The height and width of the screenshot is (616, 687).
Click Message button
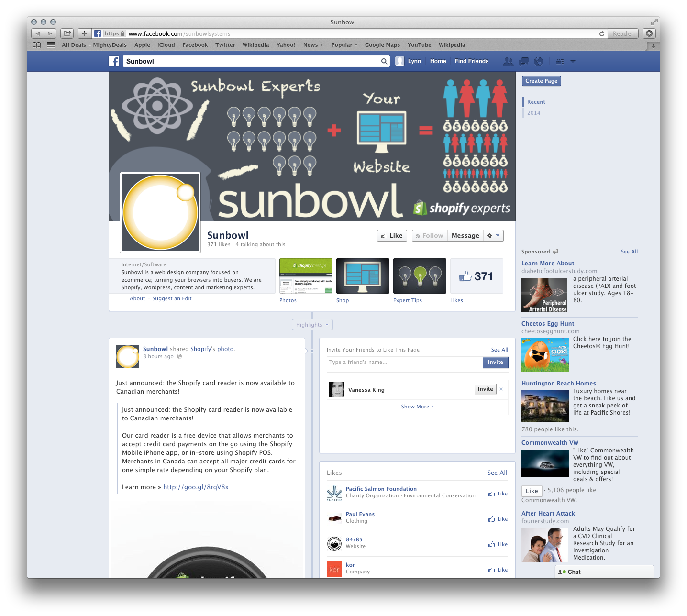point(465,235)
